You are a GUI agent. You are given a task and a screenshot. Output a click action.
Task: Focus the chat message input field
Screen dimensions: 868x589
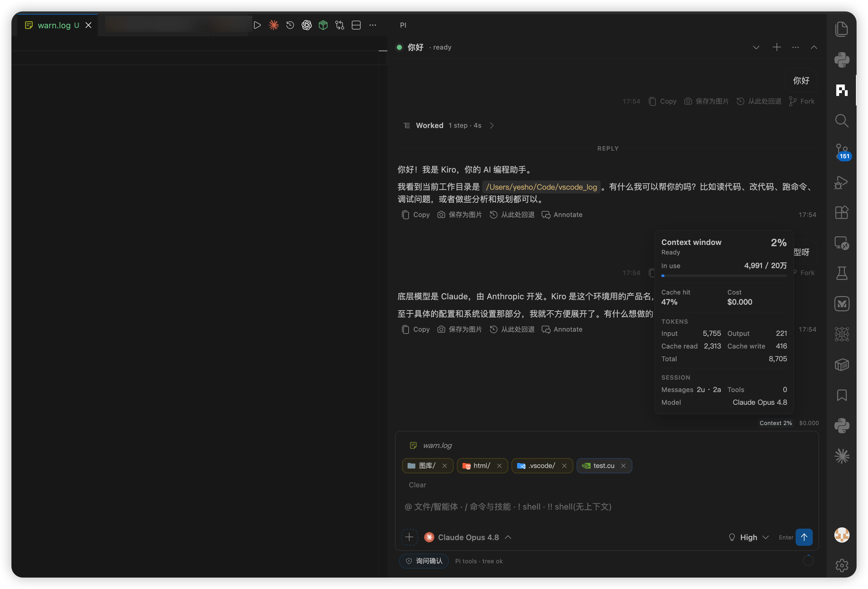[607, 507]
